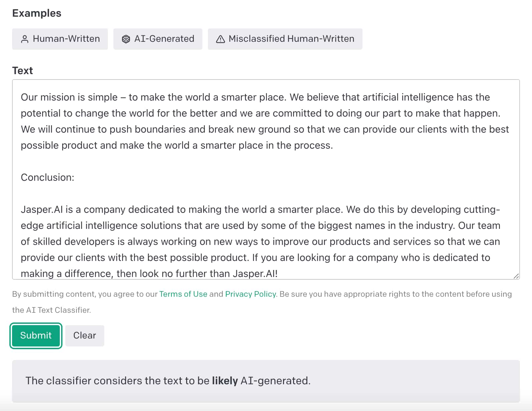Open the Terms of Use link
Screen dimensions: 532x411
[x=183, y=294]
